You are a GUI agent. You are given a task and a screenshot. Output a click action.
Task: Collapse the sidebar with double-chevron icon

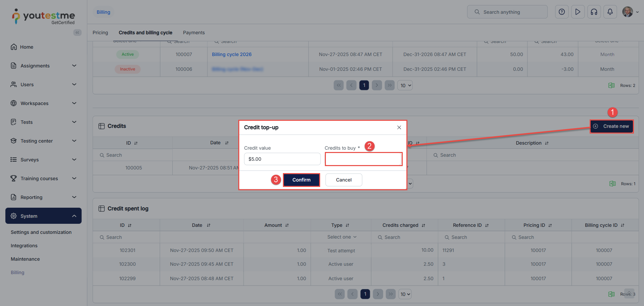pos(78,33)
